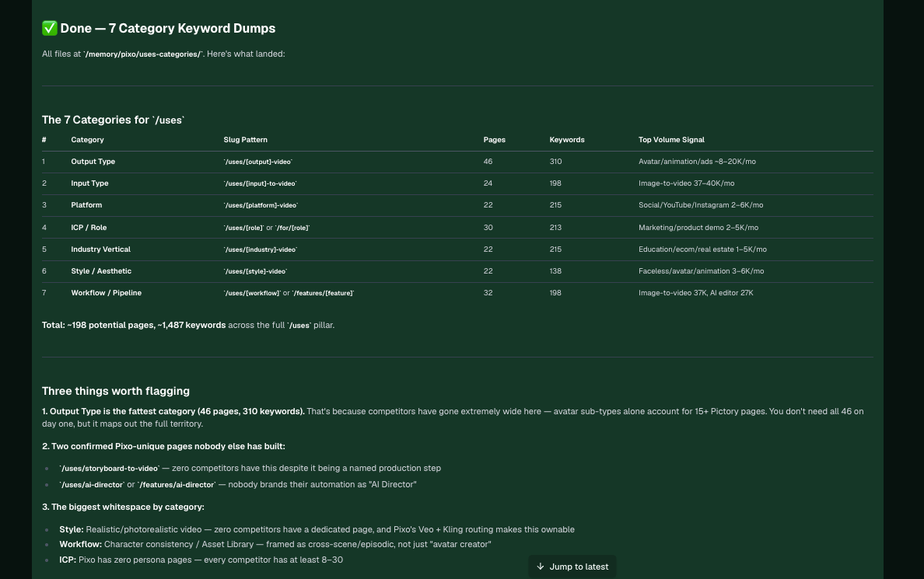Click the /uses/storyboard-to-video bullet text
Viewport: 924px width, 579px height.
pos(250,469)
